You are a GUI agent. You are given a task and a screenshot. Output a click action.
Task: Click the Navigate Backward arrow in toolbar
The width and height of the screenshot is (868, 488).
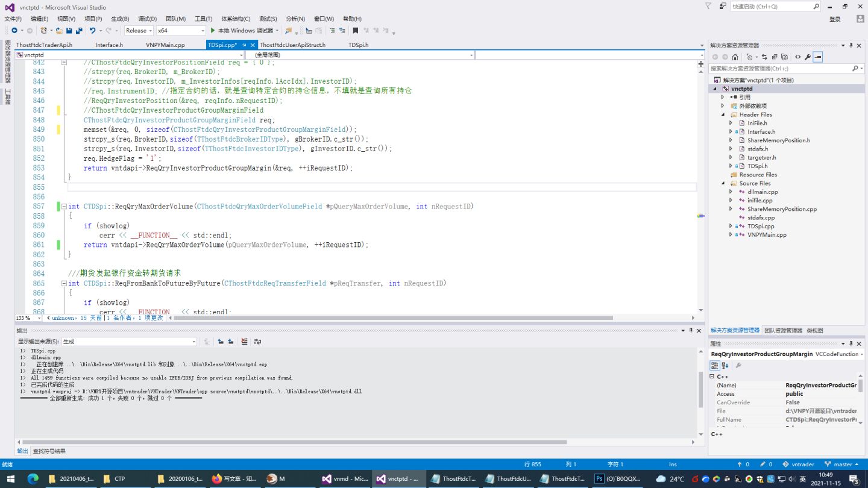pos(14,31)
